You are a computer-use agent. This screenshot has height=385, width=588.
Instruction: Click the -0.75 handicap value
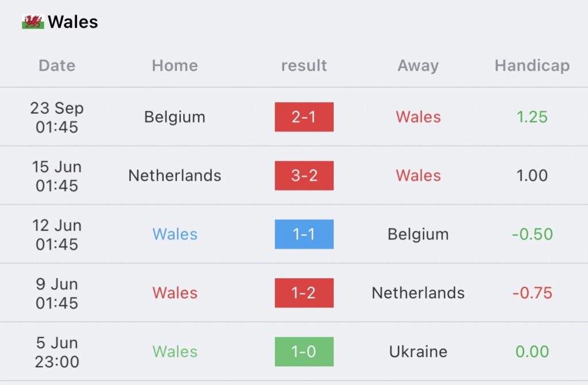(532, 293)
